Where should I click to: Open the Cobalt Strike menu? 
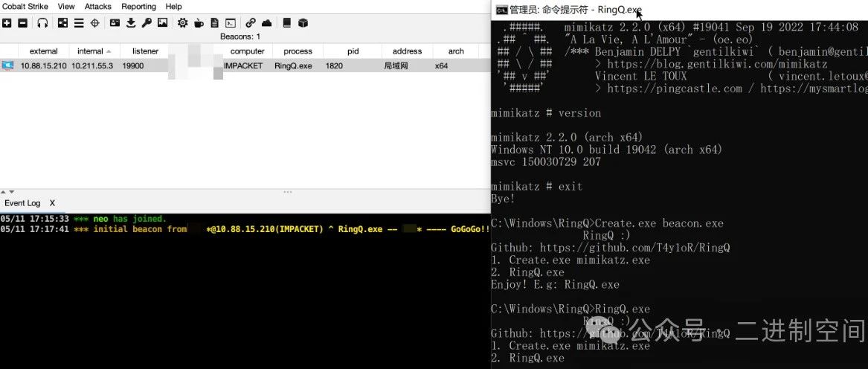click(25, 7)
